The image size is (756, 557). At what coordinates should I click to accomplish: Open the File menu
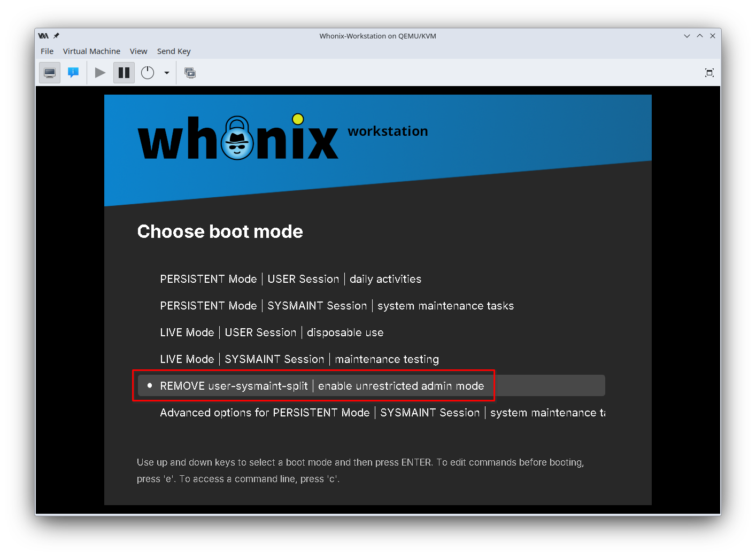point(47,51)
